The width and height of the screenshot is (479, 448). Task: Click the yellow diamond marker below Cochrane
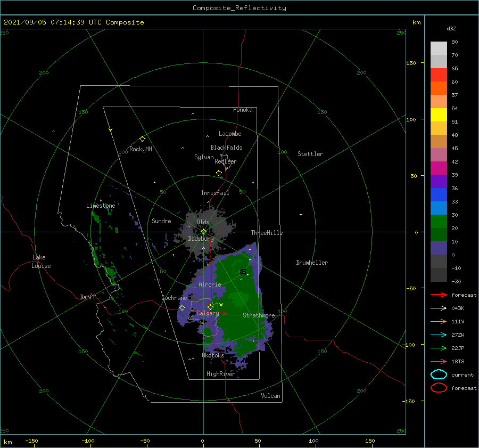[182, 308]
